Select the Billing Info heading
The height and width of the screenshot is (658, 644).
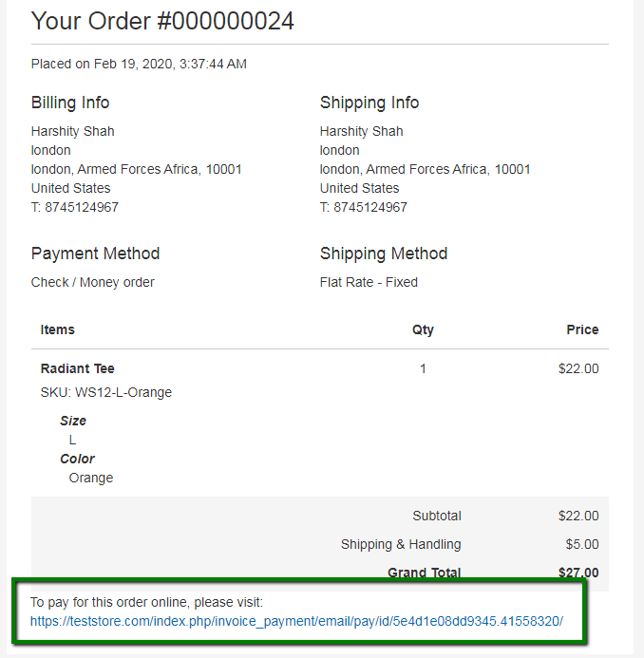(x=70, y=103)
